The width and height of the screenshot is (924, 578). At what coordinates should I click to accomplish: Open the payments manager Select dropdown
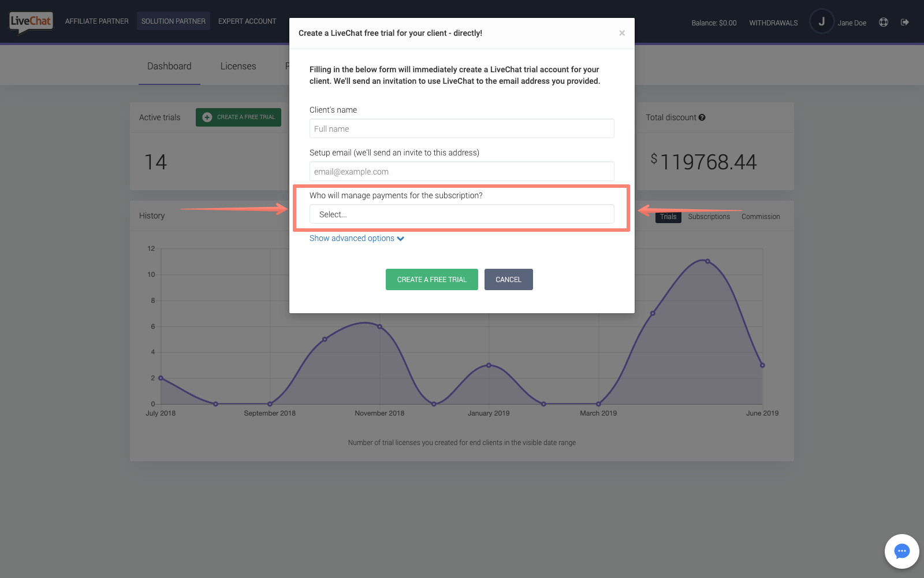461,214
